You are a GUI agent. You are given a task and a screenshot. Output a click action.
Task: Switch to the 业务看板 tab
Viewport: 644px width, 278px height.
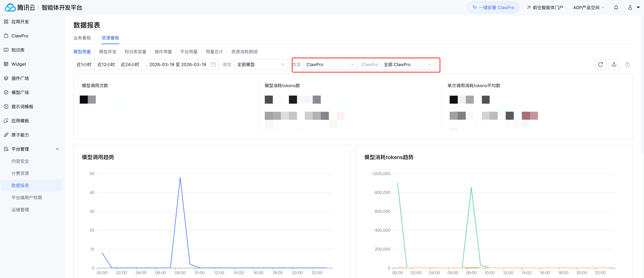click(82, 38)
